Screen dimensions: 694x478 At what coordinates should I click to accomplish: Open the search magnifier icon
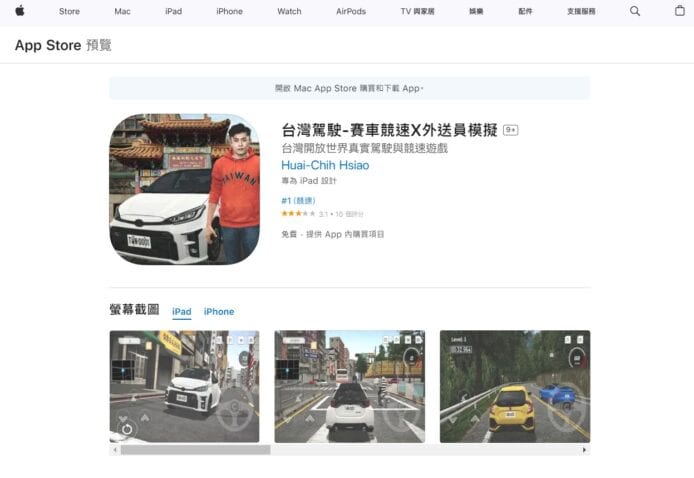click(635, 11)
